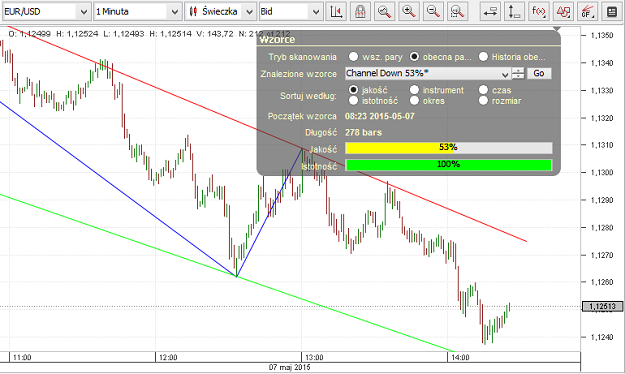Toggle the padlock chart lock icon
This screenshot has width=625, height=374.
tap(360, 12)
